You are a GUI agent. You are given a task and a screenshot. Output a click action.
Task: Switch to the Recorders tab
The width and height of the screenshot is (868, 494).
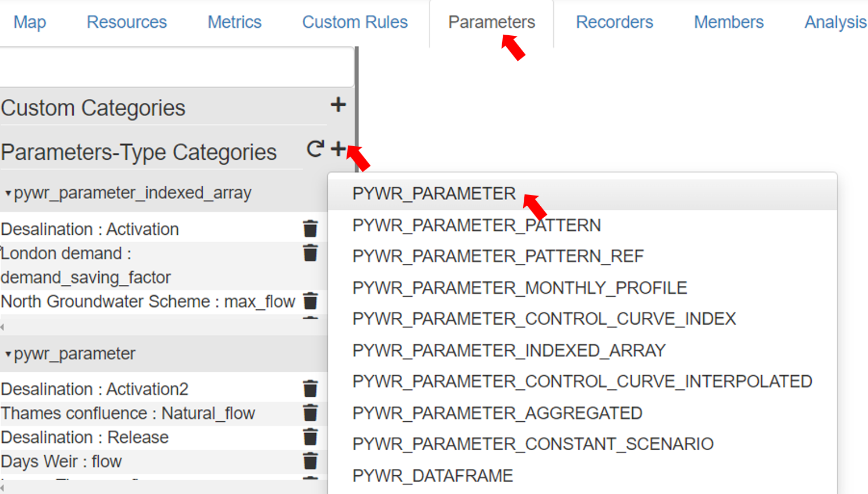(x=614, y=22)
